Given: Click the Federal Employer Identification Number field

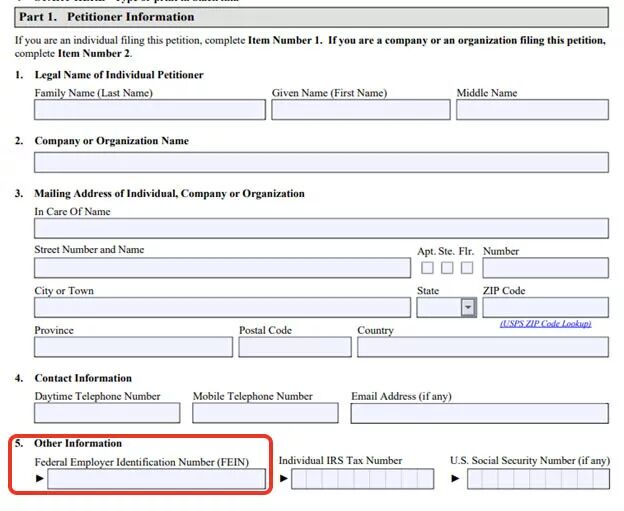Looking at the screenshot, I should coord(156,479).
